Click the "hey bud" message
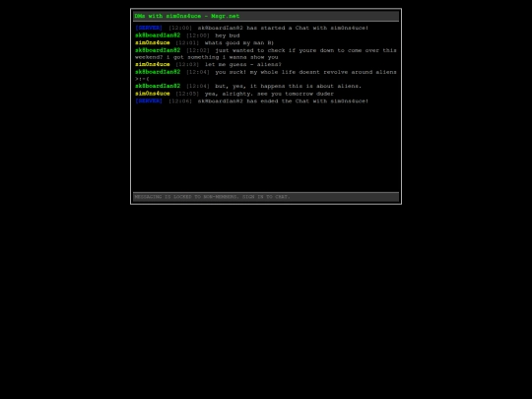The image size is (532, 399). pyautogui.click(x=228, y=35)
